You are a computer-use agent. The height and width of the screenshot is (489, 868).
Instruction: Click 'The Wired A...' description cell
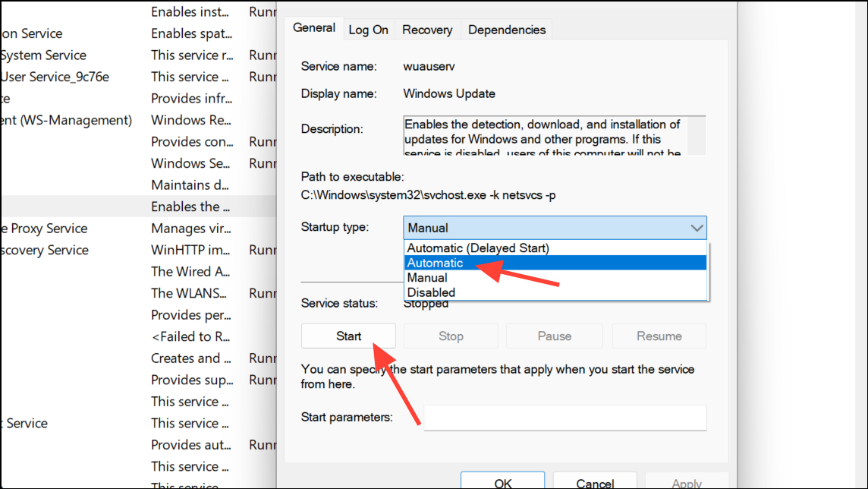tap(190, 271)
